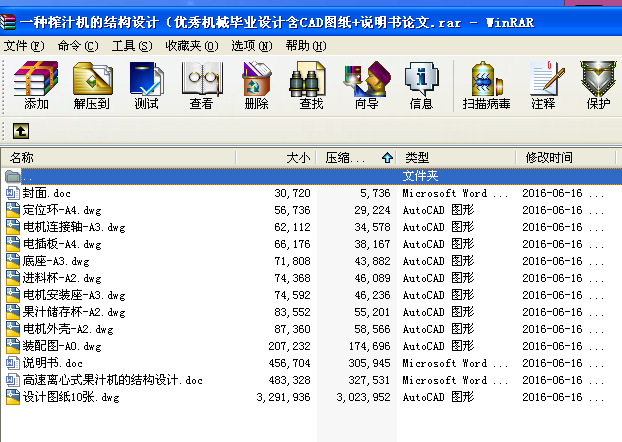Click size value 207,232

(x=290, y=346)
